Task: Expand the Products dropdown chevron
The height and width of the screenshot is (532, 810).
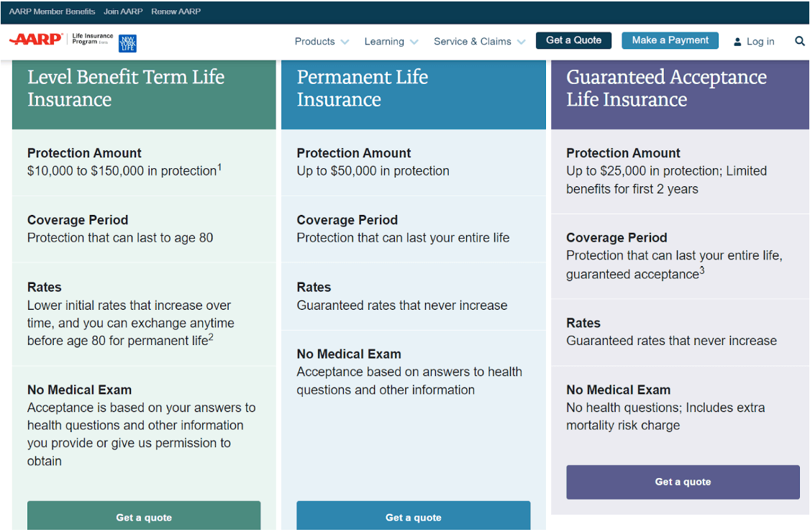Action: (345, 42)
